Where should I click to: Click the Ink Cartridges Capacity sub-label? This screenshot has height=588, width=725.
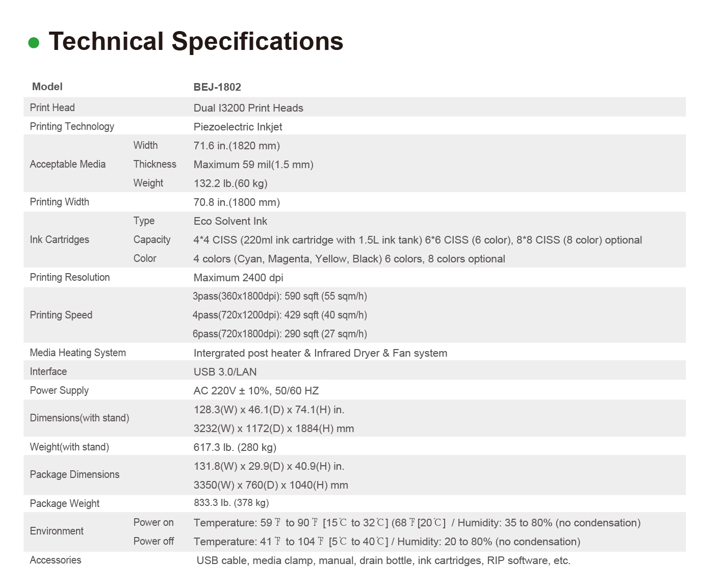[x=152, y=239]
